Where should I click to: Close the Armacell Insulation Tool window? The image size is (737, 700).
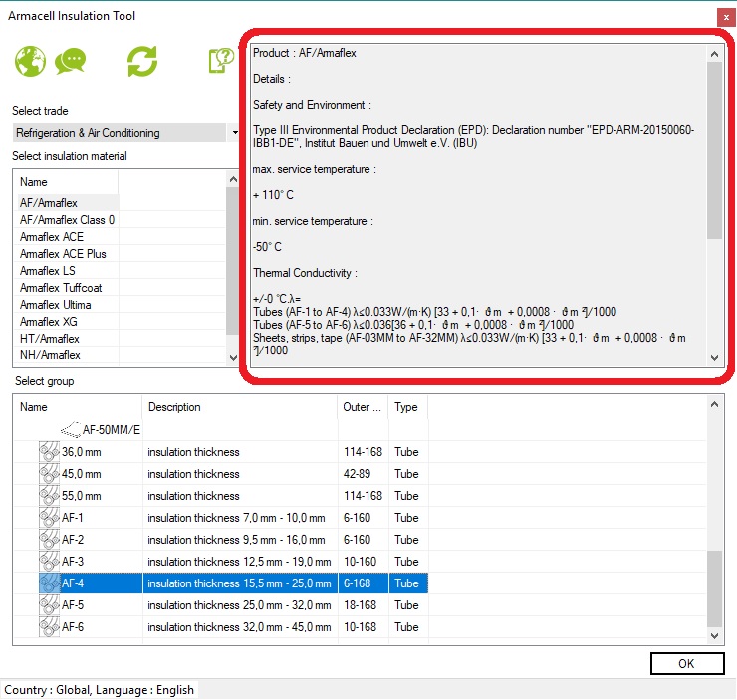click(x=726, y=17)
